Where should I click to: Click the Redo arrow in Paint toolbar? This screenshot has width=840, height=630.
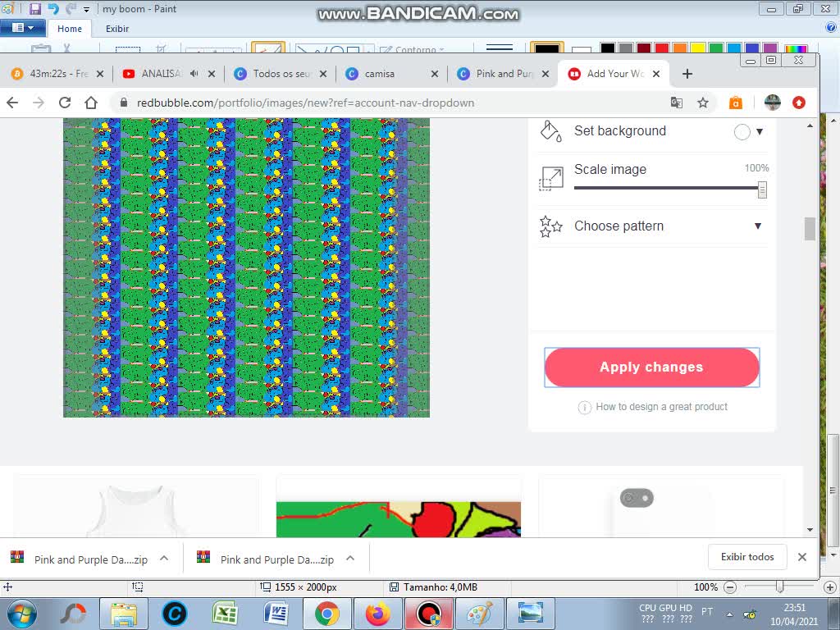[71, 8]
